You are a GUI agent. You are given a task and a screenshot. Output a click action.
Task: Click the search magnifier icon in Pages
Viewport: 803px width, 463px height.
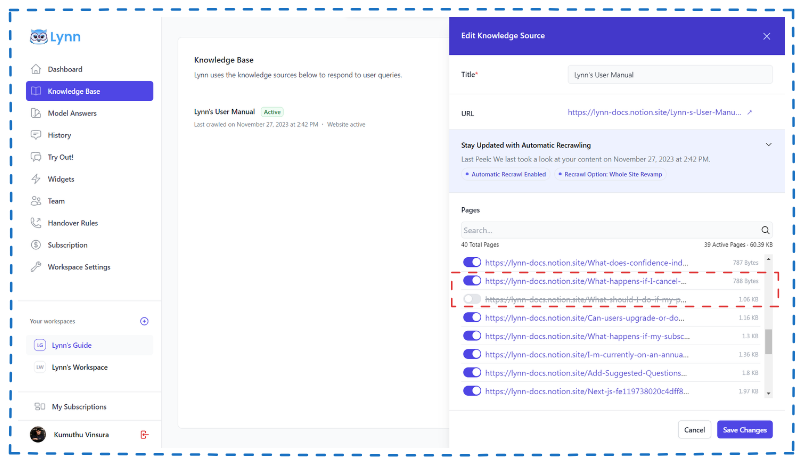click(766, 230)
